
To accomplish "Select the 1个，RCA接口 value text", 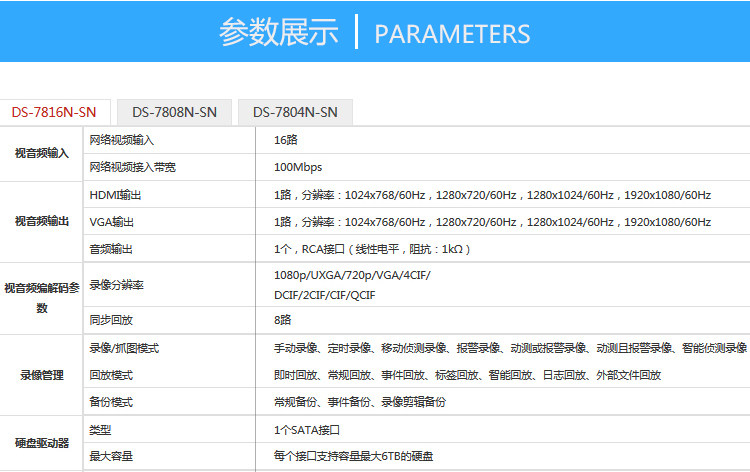I will pos(372,249).
